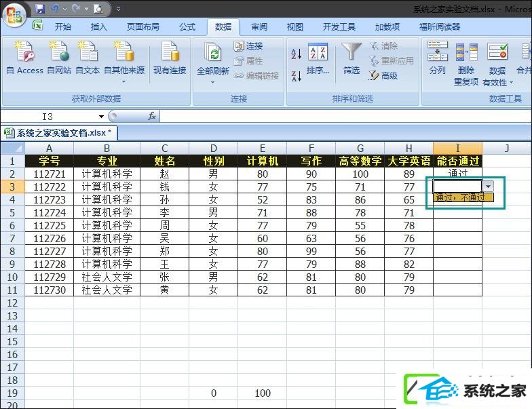The height and width of the screenshot is (409, 532).
Task: Click 删除重复项 remove duplicates
Action: [x=466, y=64]
